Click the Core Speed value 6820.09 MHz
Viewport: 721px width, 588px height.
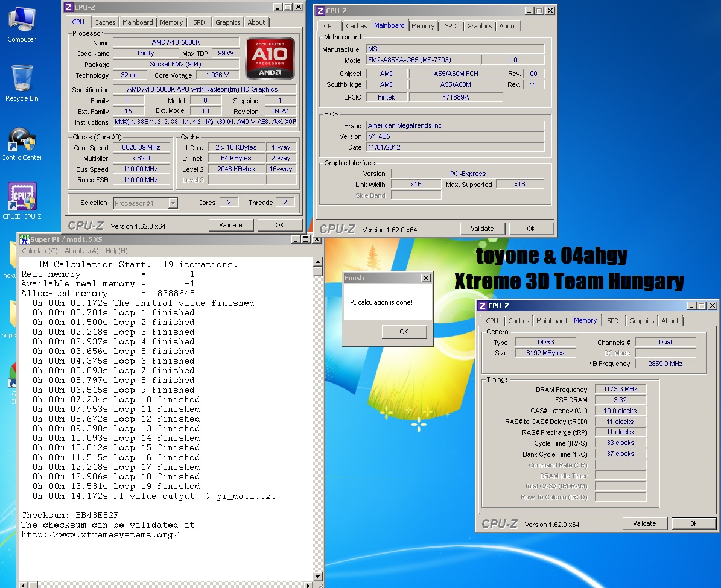coord(141,147)
